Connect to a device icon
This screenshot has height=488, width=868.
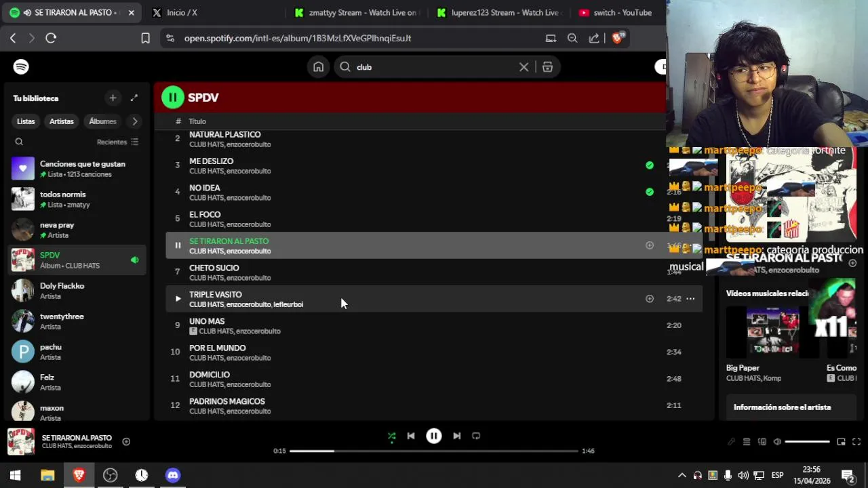coord(762,442)
